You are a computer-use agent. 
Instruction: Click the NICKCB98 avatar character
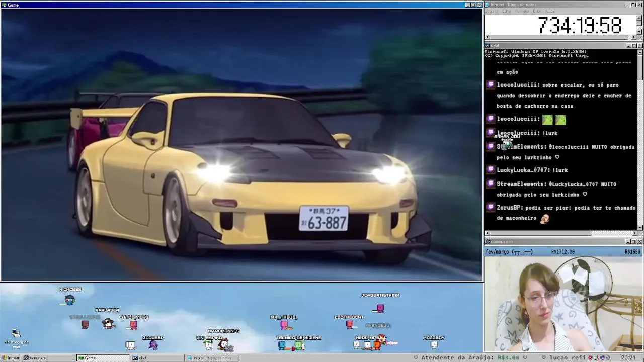[69, 300]
